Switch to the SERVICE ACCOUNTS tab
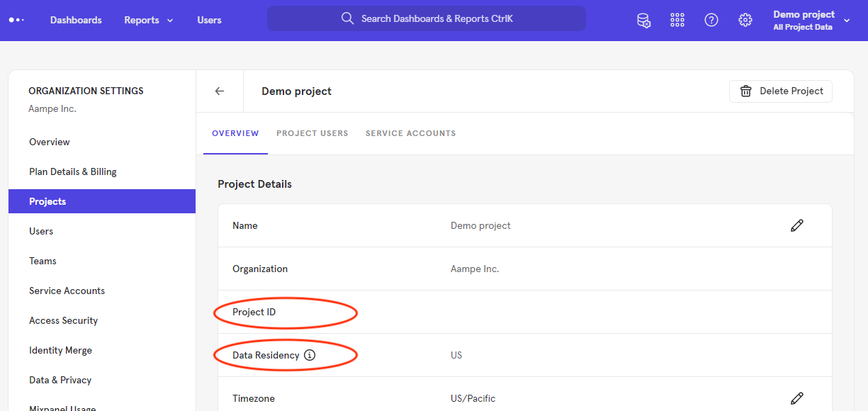The image size is (868, 411). pyautogui.click(x=411, y=133)
